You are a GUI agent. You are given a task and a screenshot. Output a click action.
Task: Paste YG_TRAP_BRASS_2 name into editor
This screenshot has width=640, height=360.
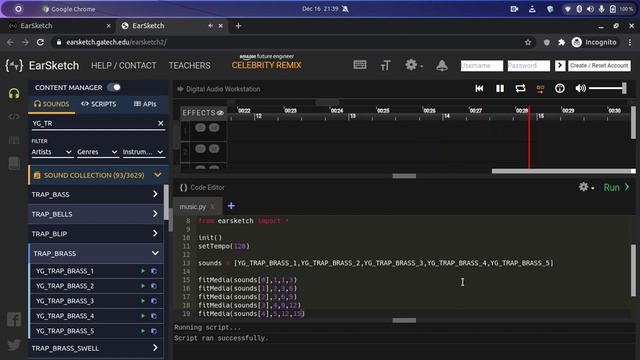click(154, 286)
